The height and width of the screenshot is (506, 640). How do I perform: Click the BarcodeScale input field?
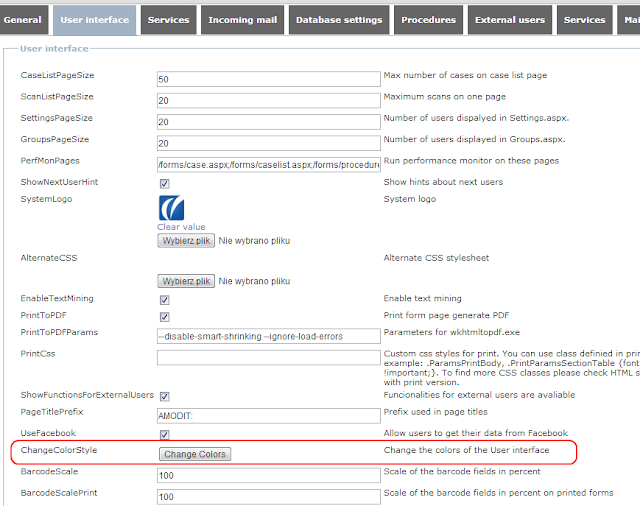point(269,475)
